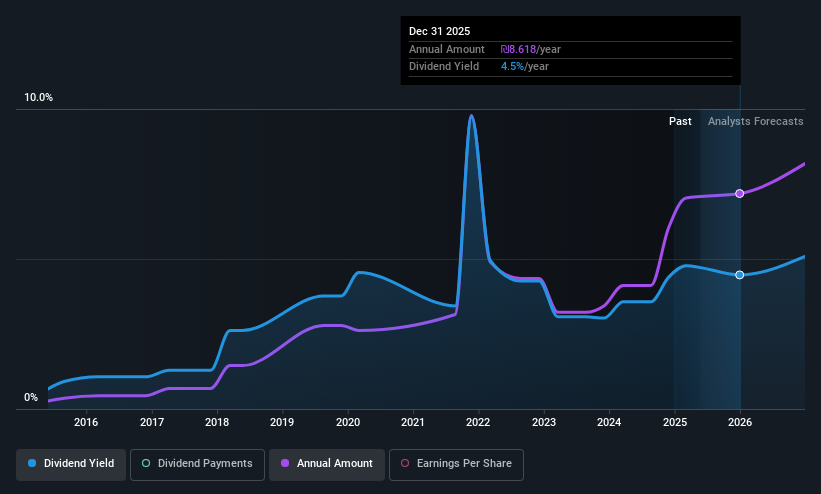821x494 pixels.
Task: Toggle the Annual Amount series
Action: point(327,464)
